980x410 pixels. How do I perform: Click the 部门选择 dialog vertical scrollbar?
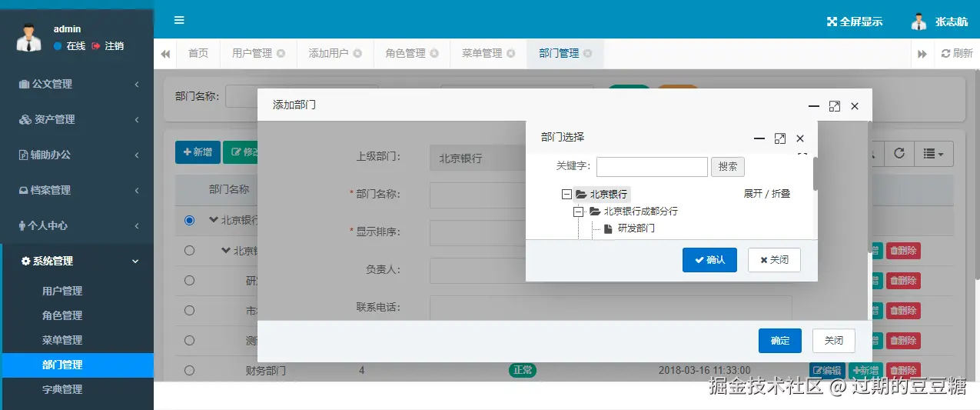click(816, 174)
